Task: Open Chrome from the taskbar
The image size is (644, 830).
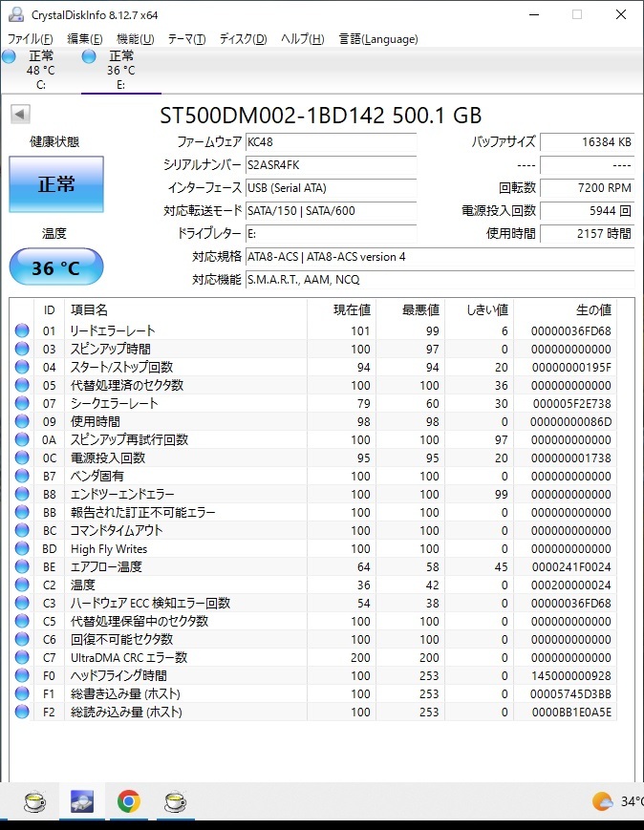Action: (x=129, y=801)
